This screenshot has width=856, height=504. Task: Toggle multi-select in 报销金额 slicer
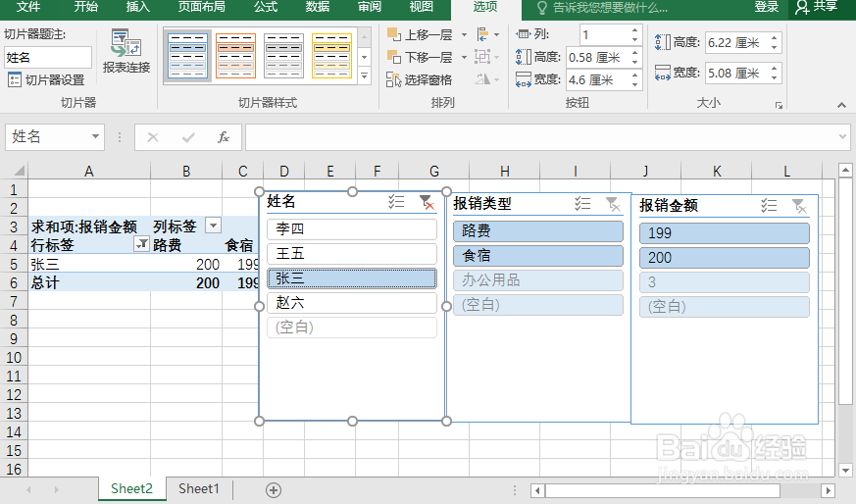click(x=769, y=206)
